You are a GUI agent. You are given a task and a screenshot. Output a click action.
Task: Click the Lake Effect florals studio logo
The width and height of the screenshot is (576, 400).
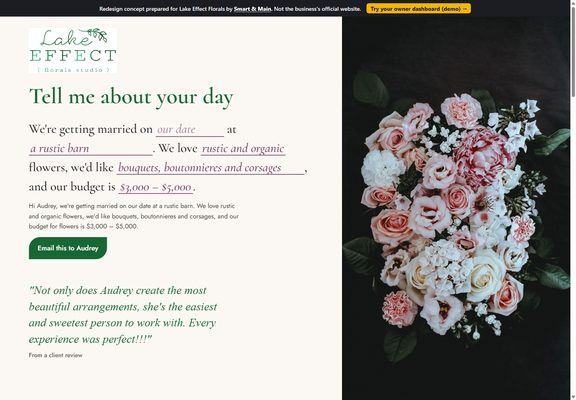coord(73,51)
